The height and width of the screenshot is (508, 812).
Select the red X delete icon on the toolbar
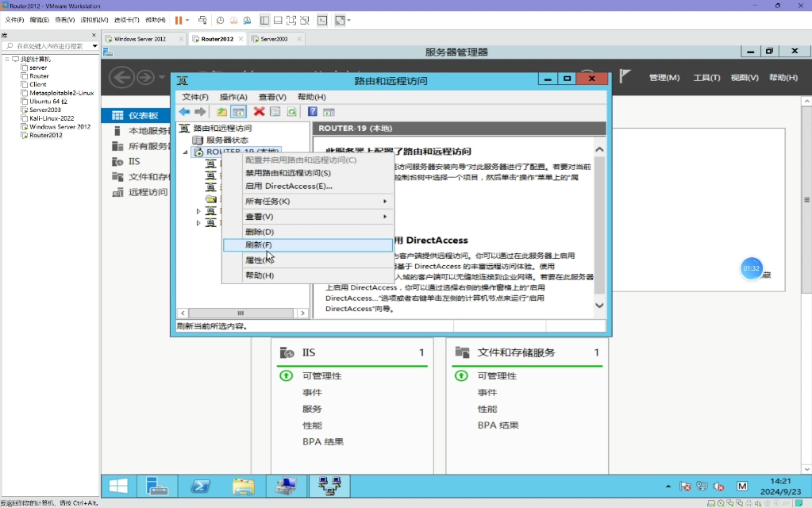pyautogui.click(x=259, y=112)
